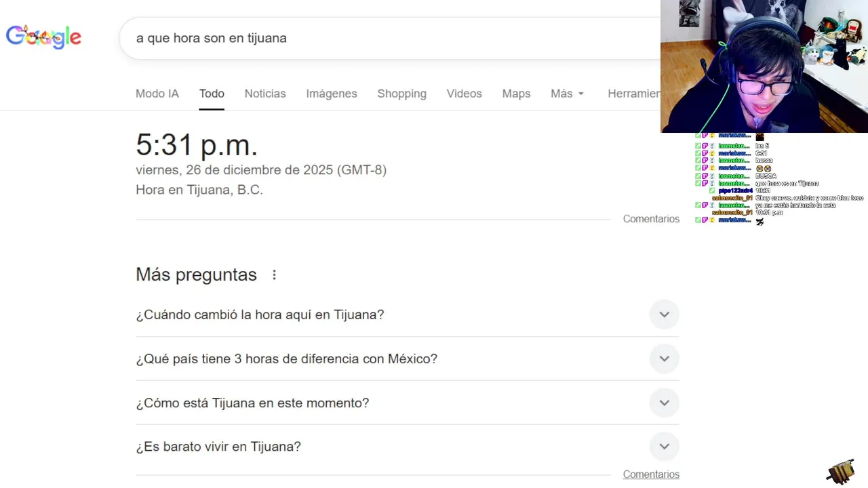Switch to the Noticias tab
The width and height of the screenshot is (868, 488).
[265, 94]
